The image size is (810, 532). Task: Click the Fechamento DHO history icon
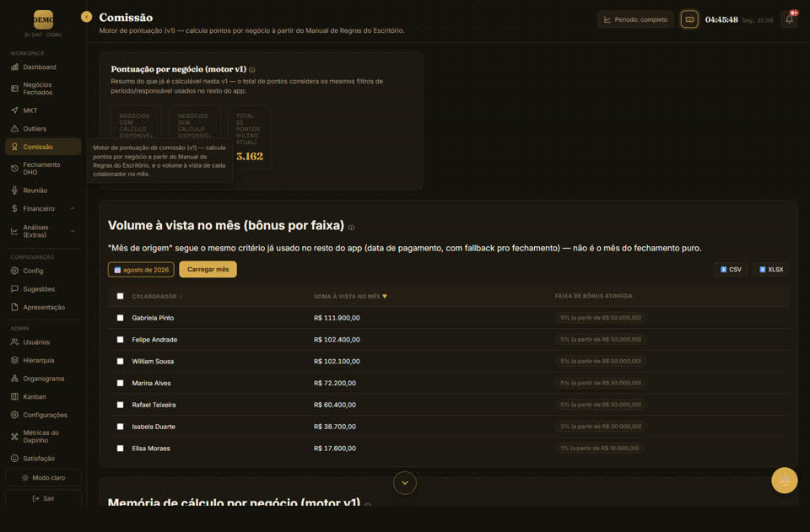(x=14, y=169)
